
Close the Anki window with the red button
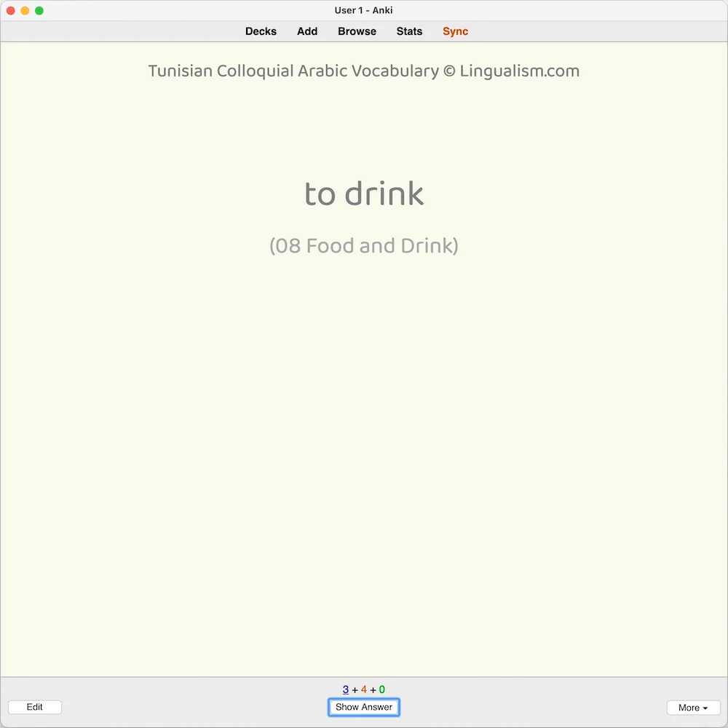click(11, 10)
